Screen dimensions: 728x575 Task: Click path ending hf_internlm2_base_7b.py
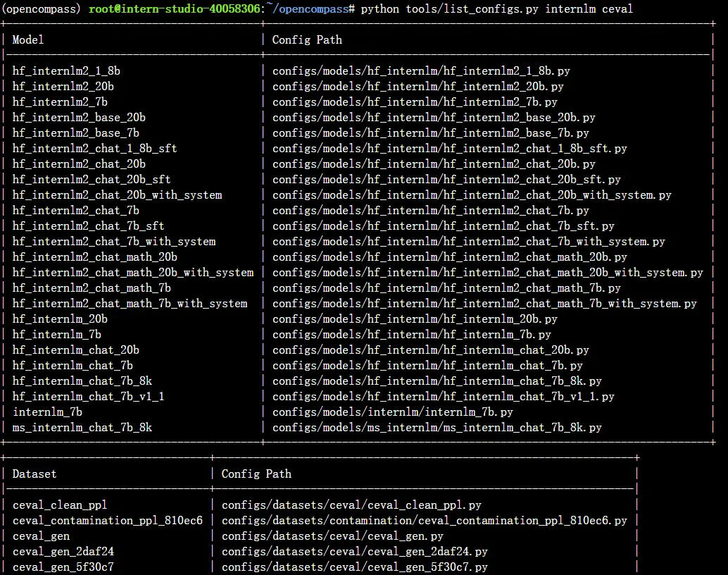click(430, 133)
